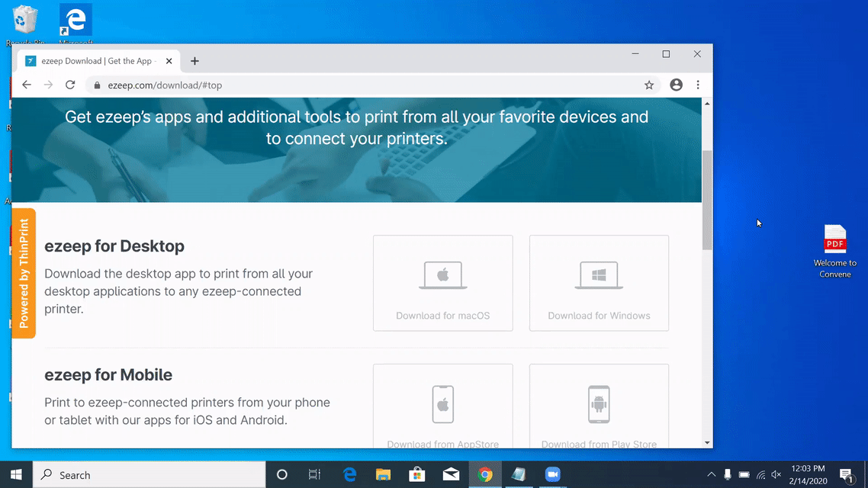Open Microsoft Store from taskbar
868x488 pixels.
point(417,475)
